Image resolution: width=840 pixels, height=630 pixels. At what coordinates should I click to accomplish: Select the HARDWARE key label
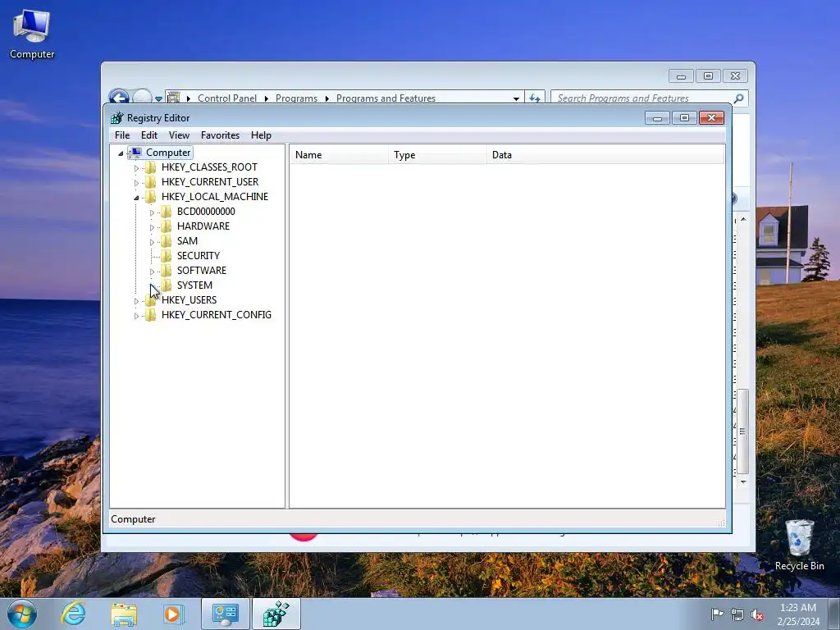[x=203, y=226]
